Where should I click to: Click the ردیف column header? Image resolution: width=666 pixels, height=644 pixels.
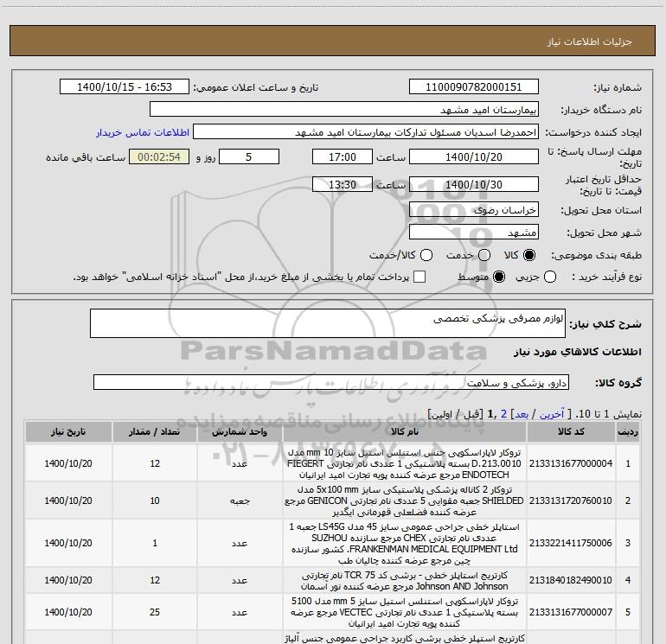pos(628,431)
